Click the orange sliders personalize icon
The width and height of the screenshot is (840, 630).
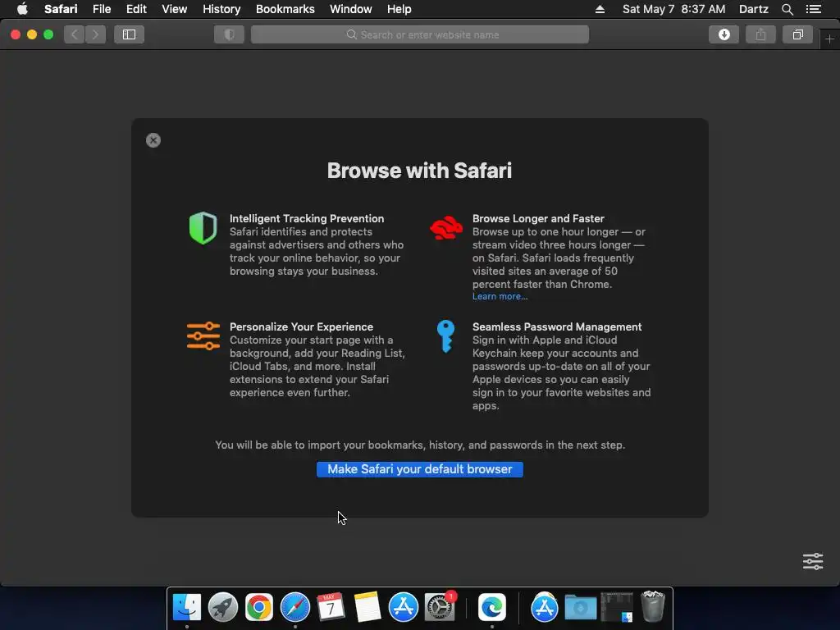[203, 336]
